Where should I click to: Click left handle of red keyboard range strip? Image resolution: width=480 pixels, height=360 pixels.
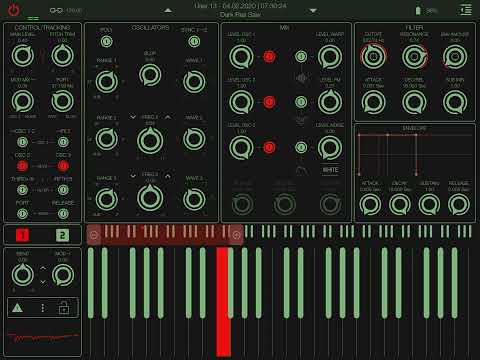94,235
